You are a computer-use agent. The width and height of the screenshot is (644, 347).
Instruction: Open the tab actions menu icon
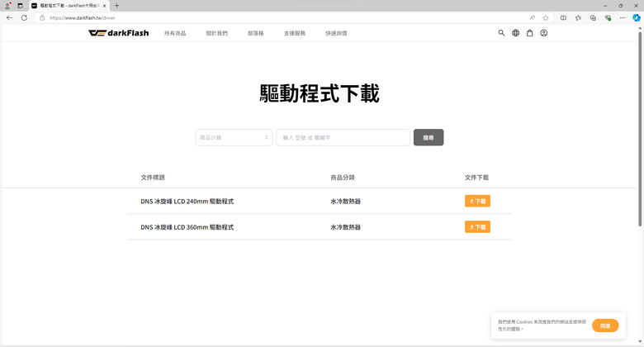pos(20,6)
